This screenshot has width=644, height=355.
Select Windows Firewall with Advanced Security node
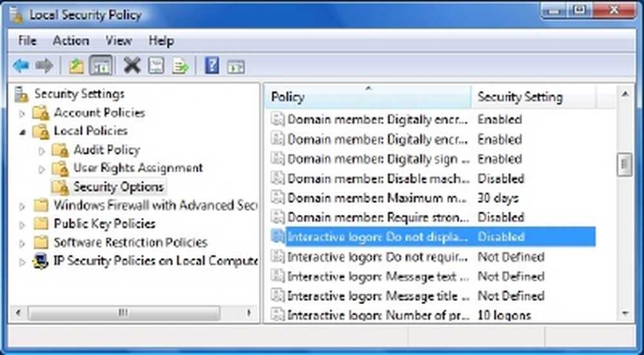coord(155,205)
